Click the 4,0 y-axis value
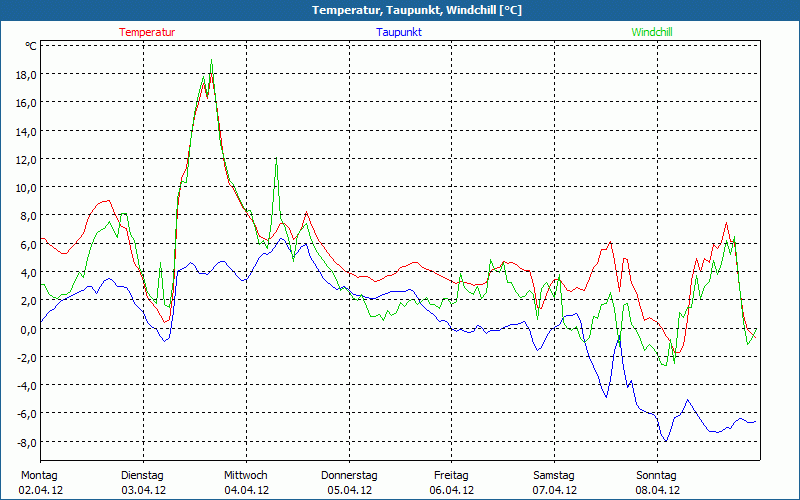The image size is (800, 500). [x=29, y=273]
